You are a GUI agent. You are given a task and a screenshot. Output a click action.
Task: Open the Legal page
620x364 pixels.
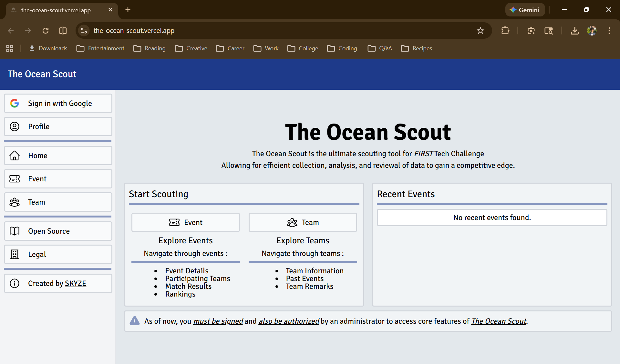point(58,254)
